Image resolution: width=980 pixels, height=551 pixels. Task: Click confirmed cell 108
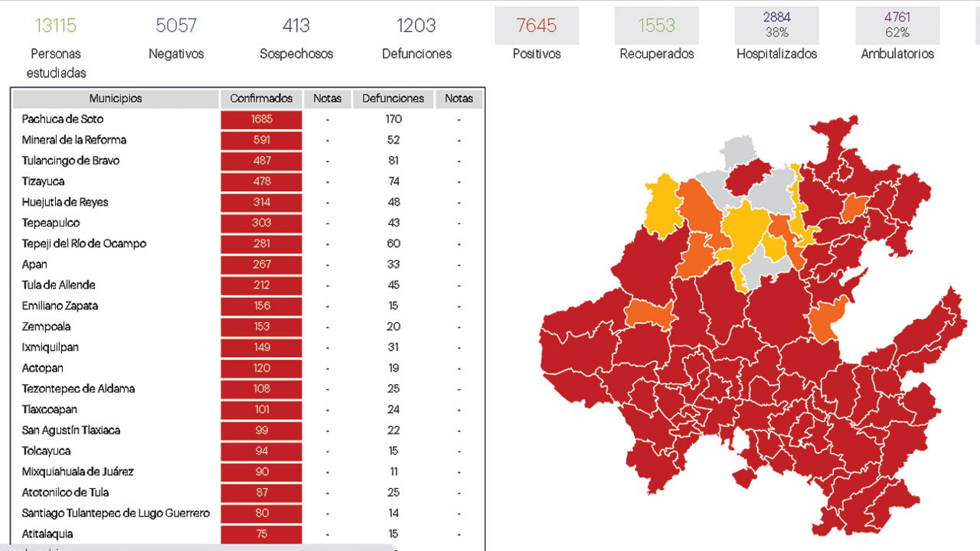click(x=261, y=389)
